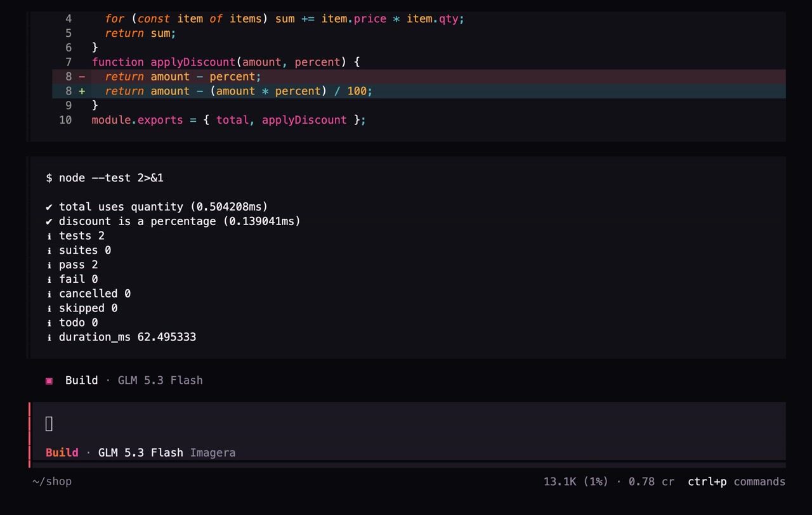812x515 pixels.
Task: Click the checkmark beside 'total uses quantity'
Action: 49,207
